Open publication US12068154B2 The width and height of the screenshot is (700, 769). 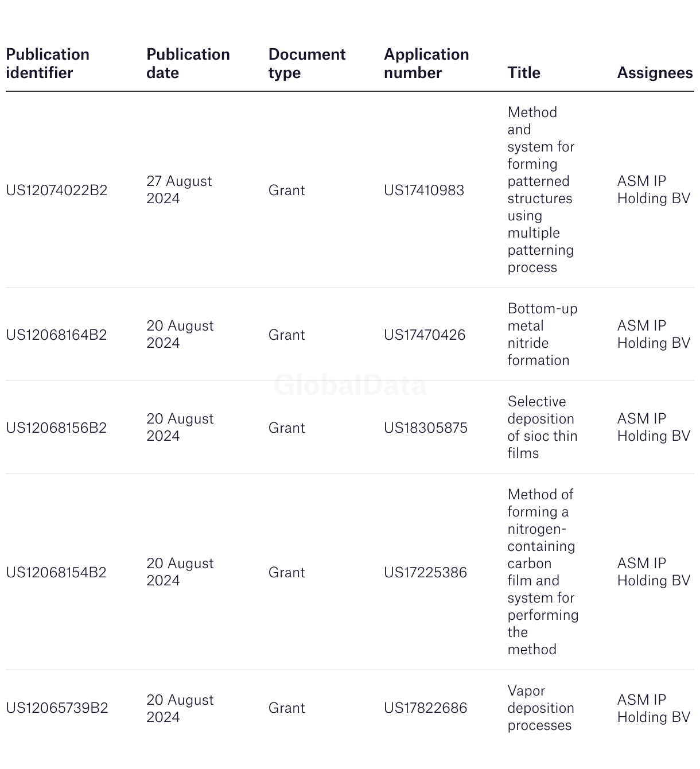(56, 572)
